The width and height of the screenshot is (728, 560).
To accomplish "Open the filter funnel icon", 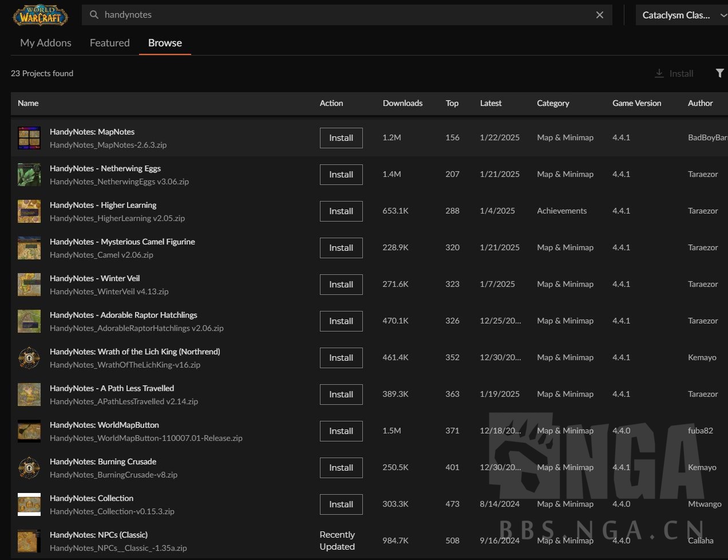I will point(719,73).
